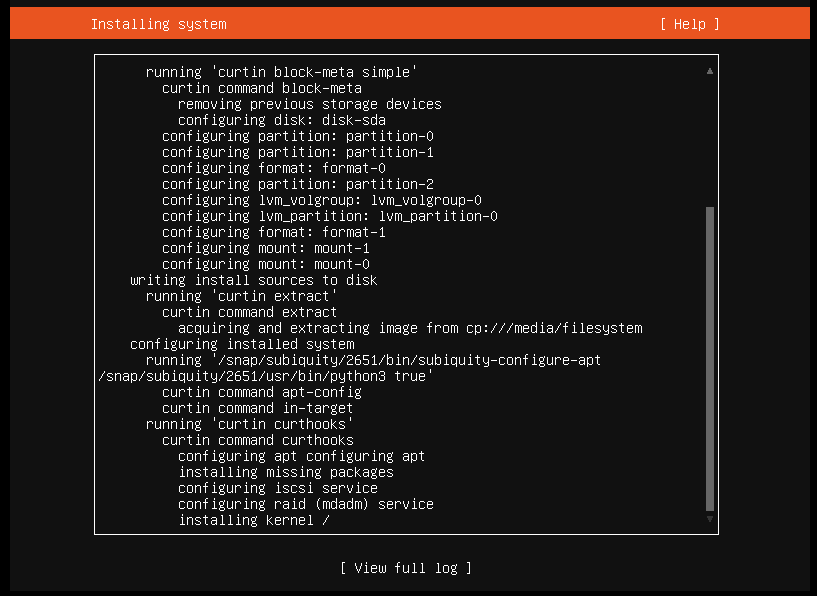Select the running 'curtin extract' line

click(241, 296)
